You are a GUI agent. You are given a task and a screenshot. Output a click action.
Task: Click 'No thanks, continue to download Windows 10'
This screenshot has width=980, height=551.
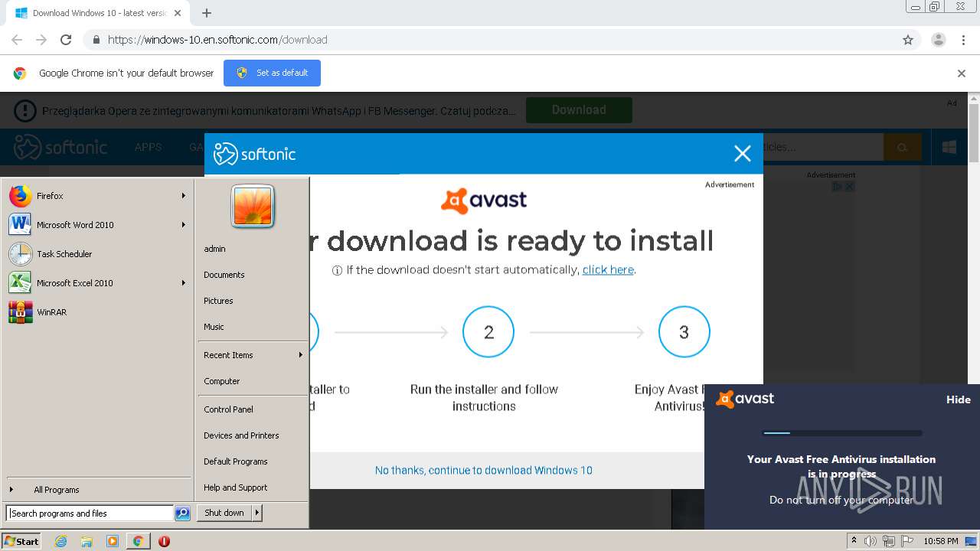pyautogui.click(x=484, y=470)
